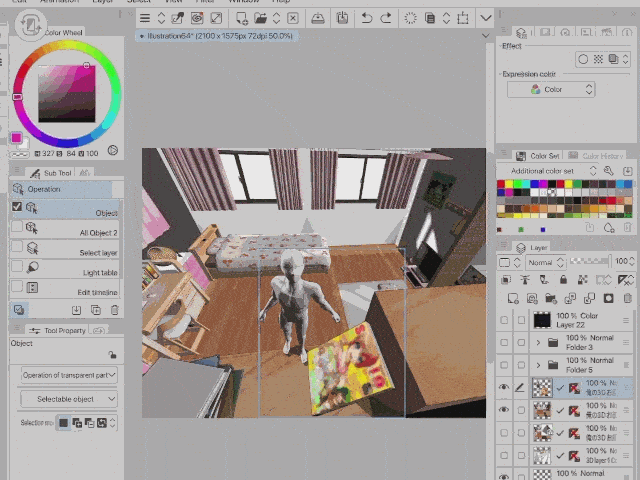The height and width of the screenshot is (480, 640).
Task: Click the Undo arrow in command bar
Action: 367,18
